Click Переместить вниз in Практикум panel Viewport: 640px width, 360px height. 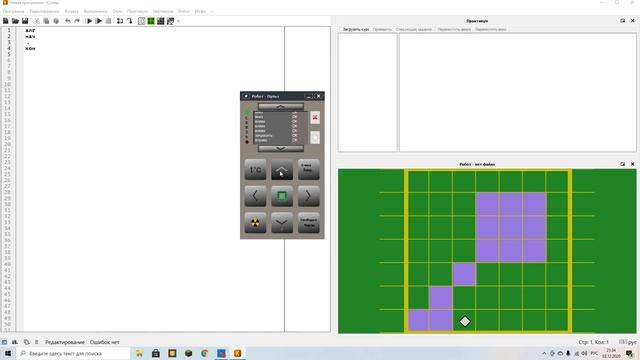tap(491, 29)
